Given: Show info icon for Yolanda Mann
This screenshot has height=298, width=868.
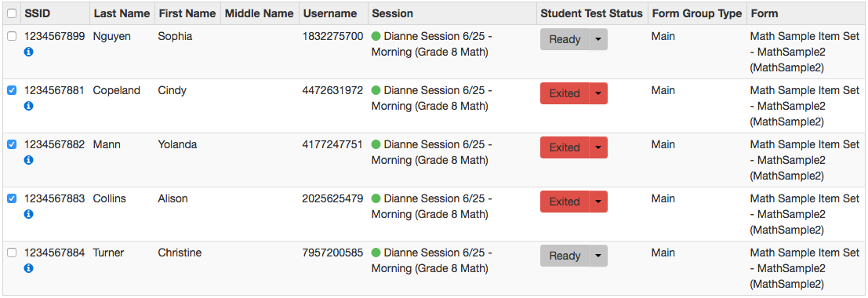Looking at the screenshot, I should [29, 160].
